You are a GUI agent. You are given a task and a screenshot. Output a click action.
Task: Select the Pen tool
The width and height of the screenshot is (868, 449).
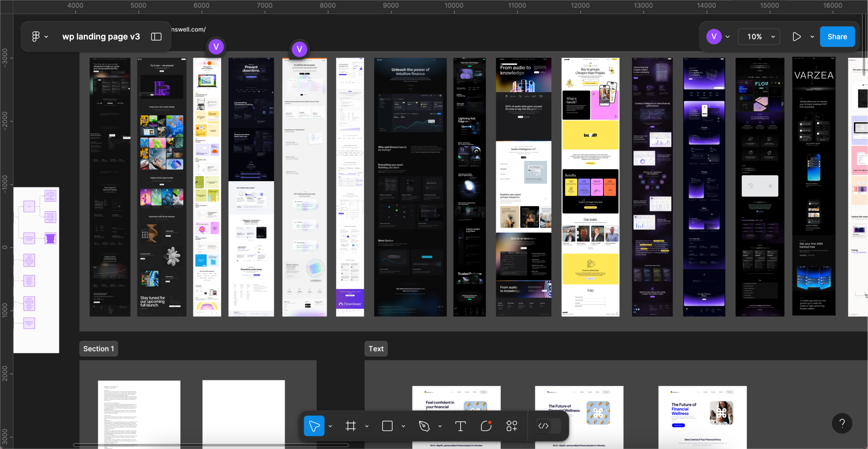[x=424, y=426]
